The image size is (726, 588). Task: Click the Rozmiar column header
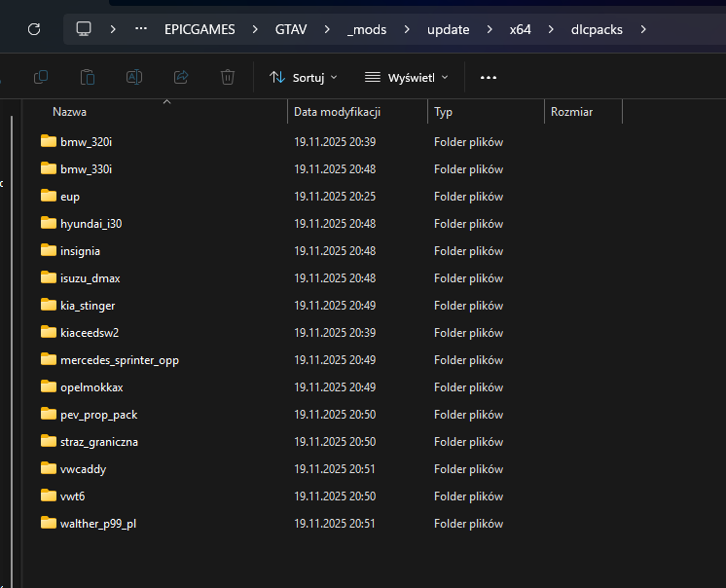[571, 112]
